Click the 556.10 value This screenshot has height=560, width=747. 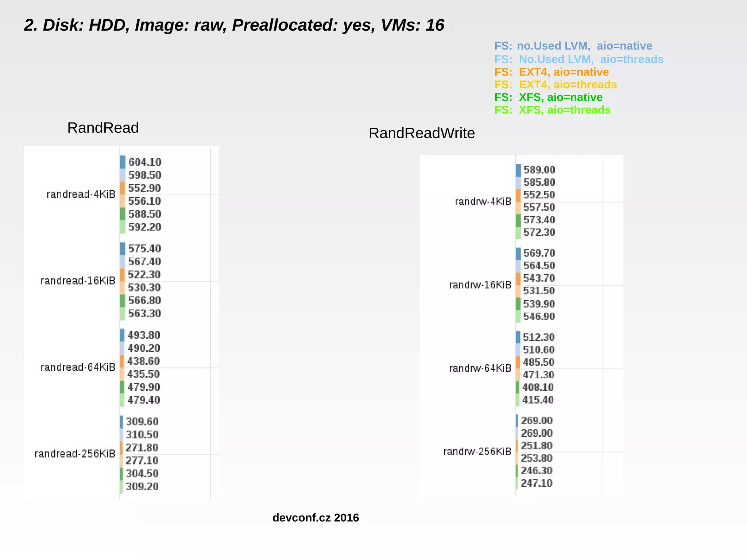[x=144, y=201]
